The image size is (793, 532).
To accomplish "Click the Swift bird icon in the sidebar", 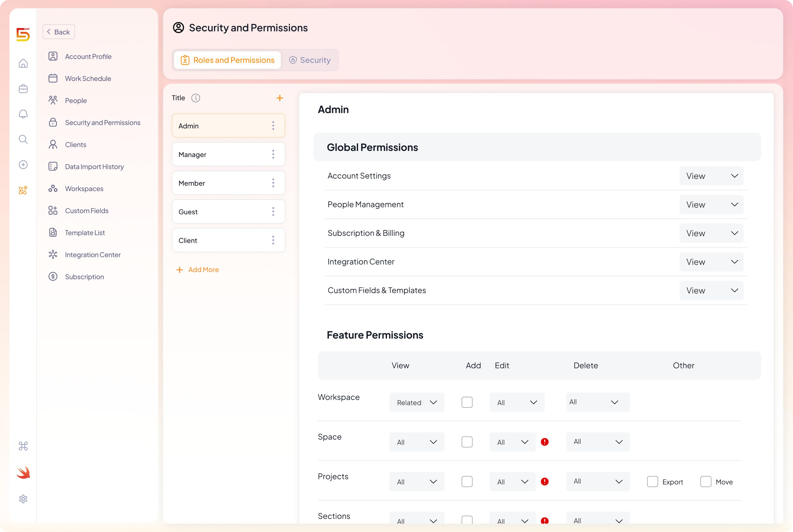I will coord(23,472).
